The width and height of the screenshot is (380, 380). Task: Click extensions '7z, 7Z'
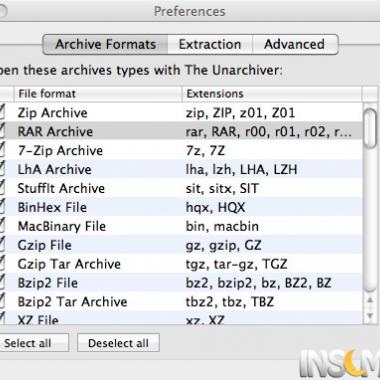205,151
